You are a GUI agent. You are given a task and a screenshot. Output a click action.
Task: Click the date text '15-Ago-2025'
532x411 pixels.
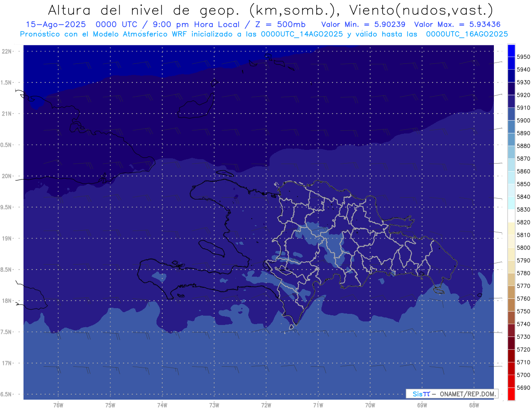tap(56, 24)
